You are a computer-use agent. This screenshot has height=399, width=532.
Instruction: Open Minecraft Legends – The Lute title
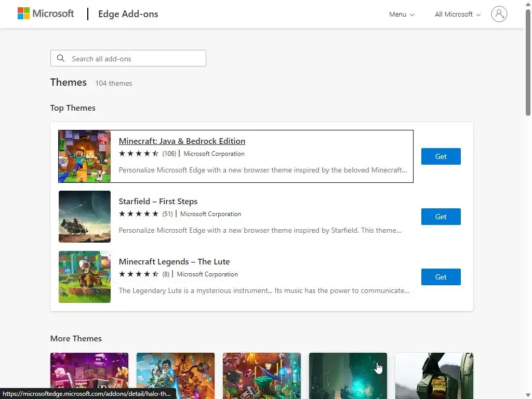tap(174, 262)
